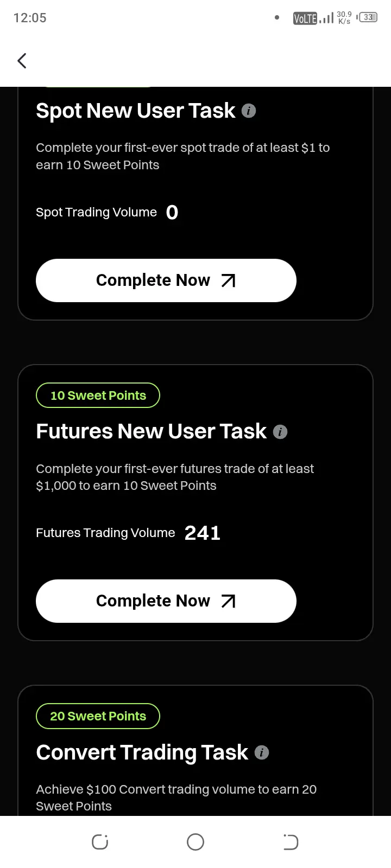The image size is (391, 868).
Task: Select the Spot New User Task title
Action: point(136,111)
